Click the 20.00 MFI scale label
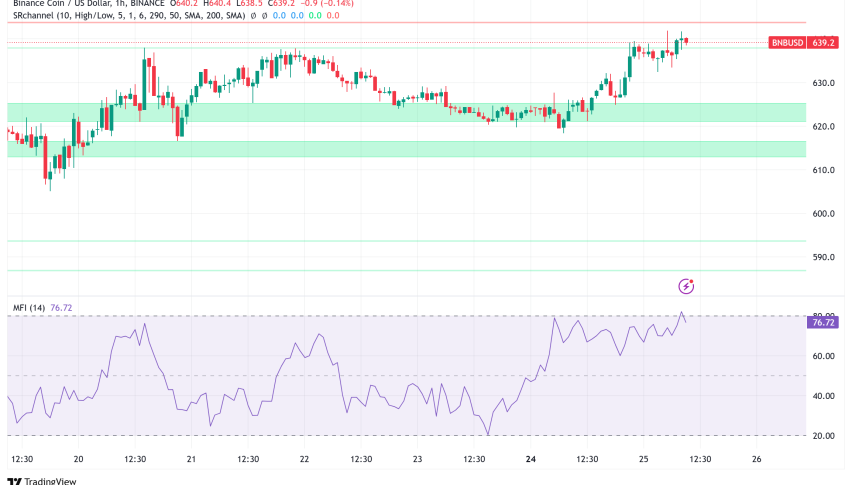The width and height of the screenshot is (852, 485). [x=824, y=436]
